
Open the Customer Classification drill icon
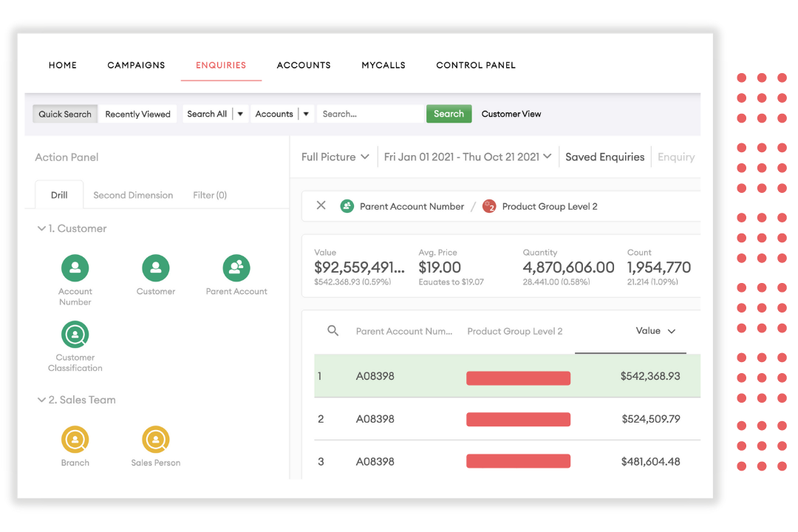(75, 335)
